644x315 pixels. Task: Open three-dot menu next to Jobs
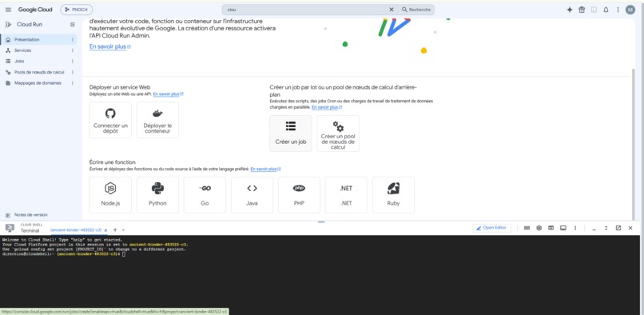click(73, 61)
